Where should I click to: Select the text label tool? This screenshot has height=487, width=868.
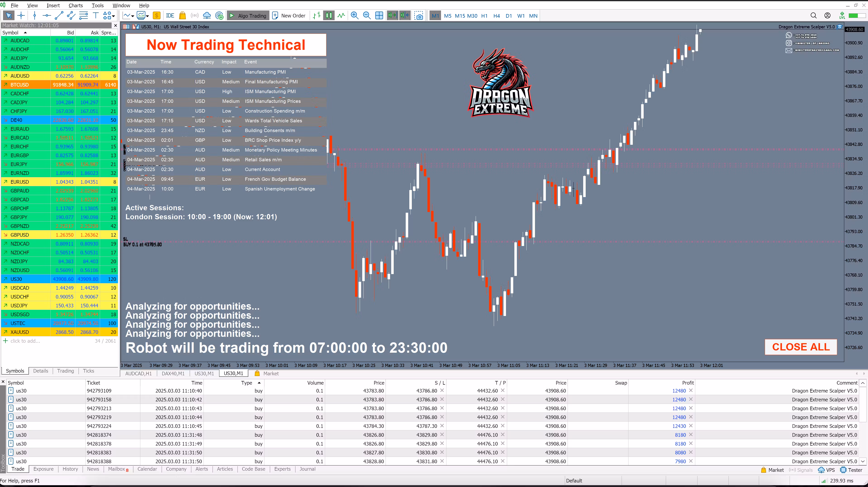coord(96,15)
